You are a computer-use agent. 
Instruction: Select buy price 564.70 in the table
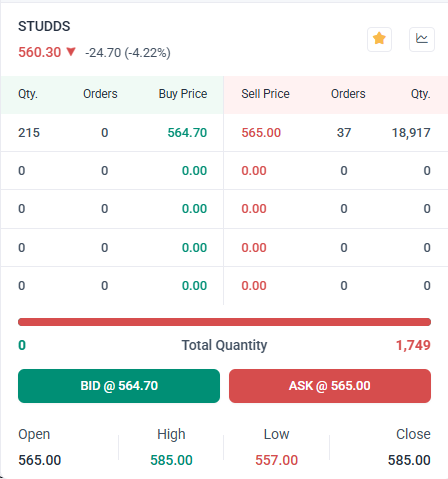tap(187, 133)
